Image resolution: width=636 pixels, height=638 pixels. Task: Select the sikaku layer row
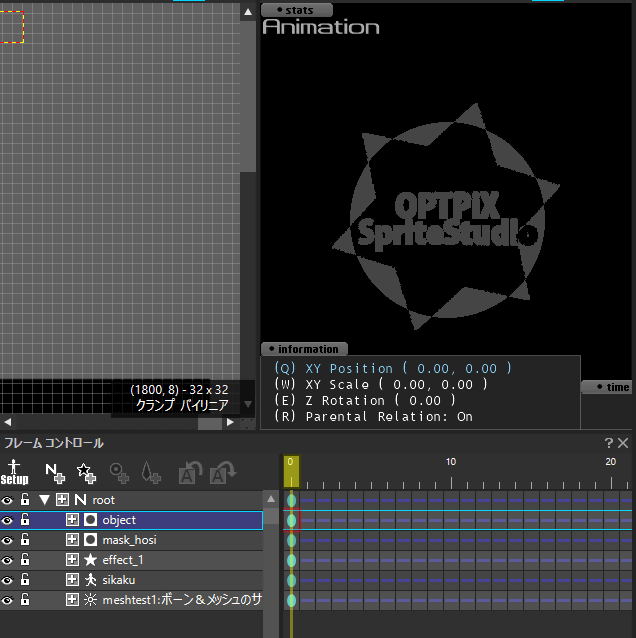tap(131, 580)
